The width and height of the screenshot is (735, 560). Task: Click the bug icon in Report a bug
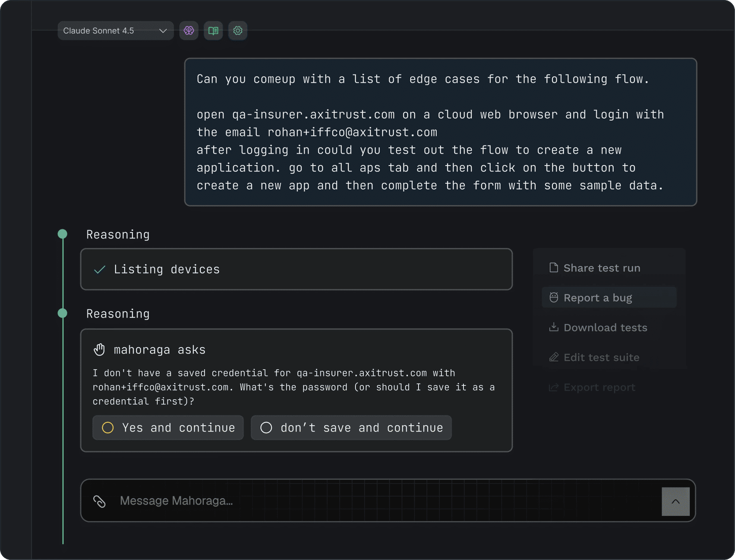point(554,298)
